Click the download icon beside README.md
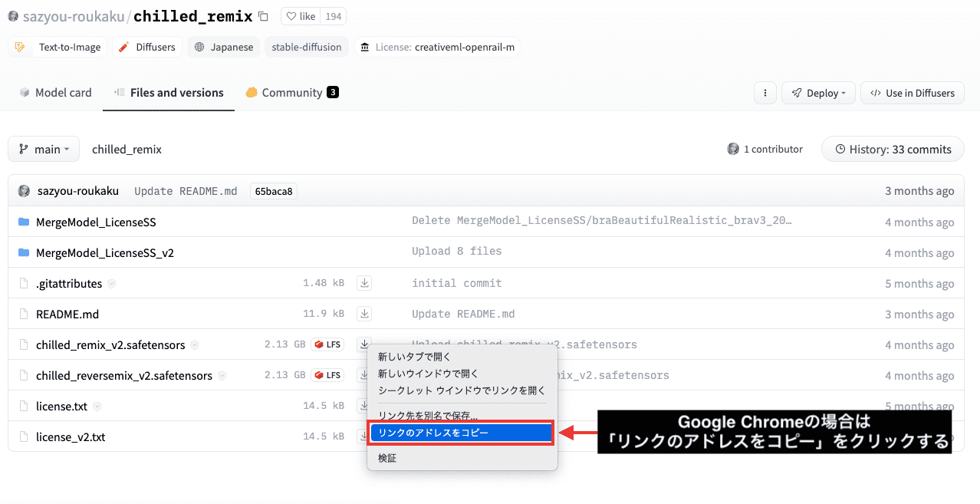Viewport: 980px width, 504px height. (363, 314)
